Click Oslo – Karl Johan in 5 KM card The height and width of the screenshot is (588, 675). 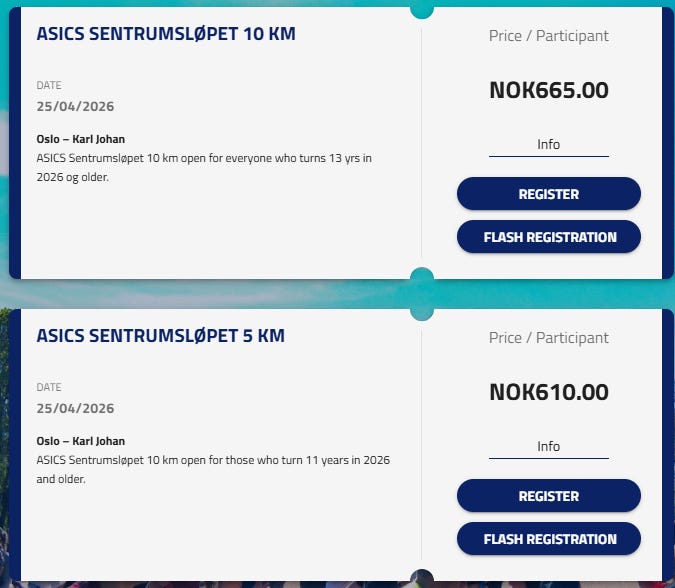click(x=80, y=441)
